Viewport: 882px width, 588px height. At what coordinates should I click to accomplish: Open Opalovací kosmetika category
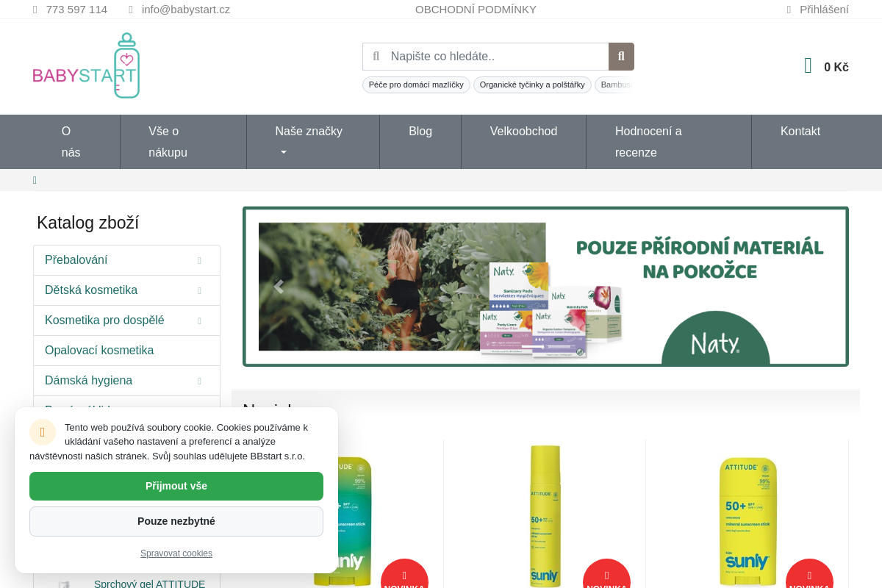(126, 351)
